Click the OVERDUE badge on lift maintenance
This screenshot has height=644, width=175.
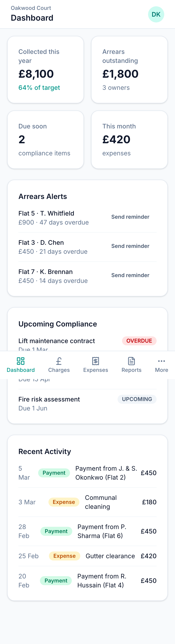coord(139,341)
